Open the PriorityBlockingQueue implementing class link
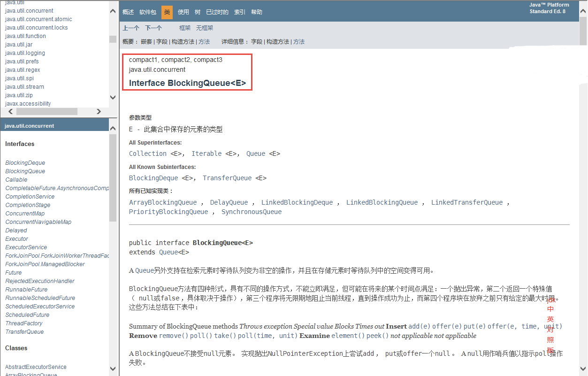 168,212
